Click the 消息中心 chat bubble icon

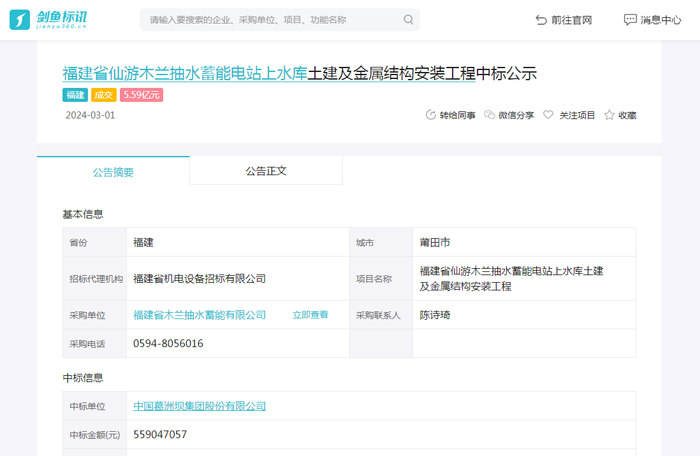click(630, 20)
